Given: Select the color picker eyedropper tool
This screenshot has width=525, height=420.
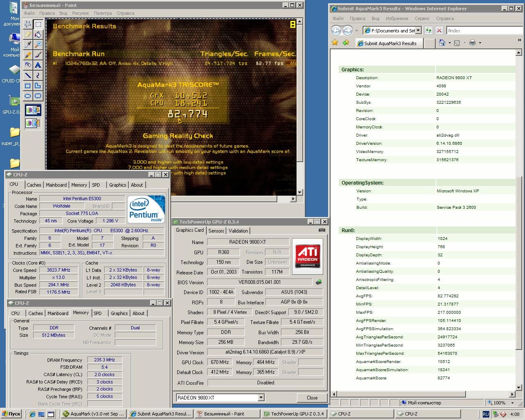Looking at the screenshot, I should click(x=28, y=45).
